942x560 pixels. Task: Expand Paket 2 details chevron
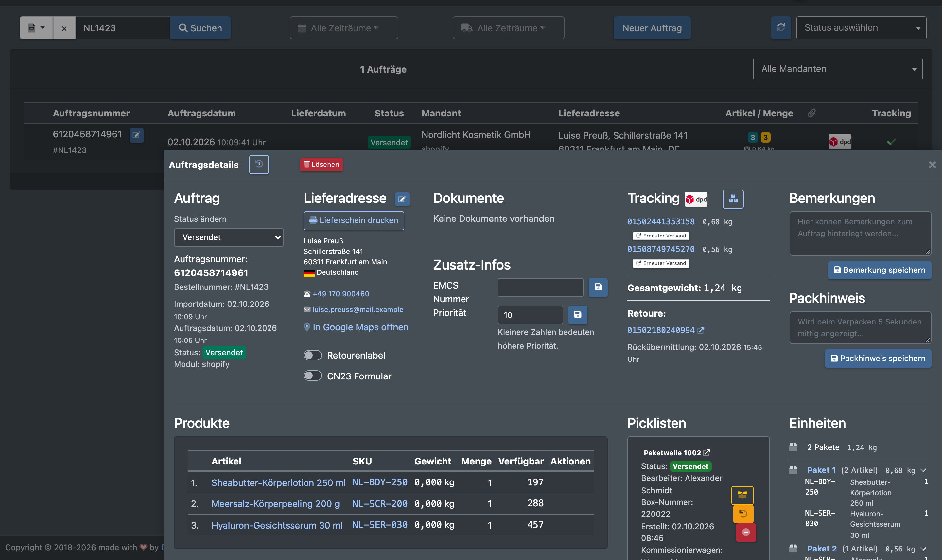click(923, 549)
